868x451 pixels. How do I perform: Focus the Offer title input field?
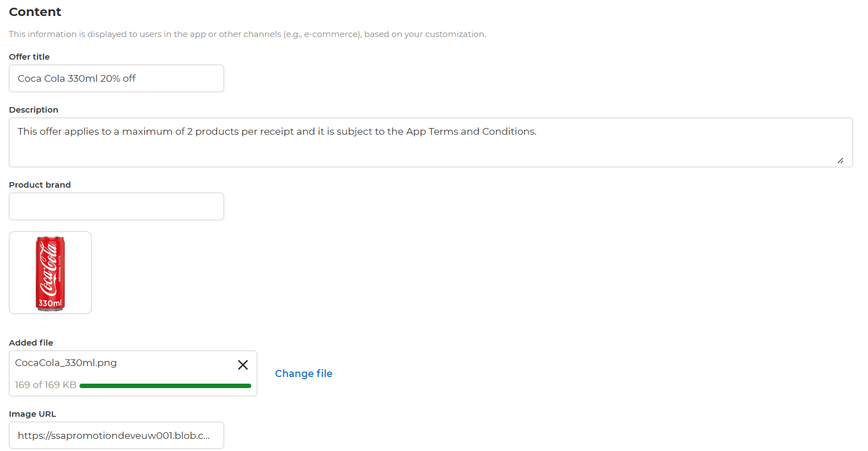[117, 78]
